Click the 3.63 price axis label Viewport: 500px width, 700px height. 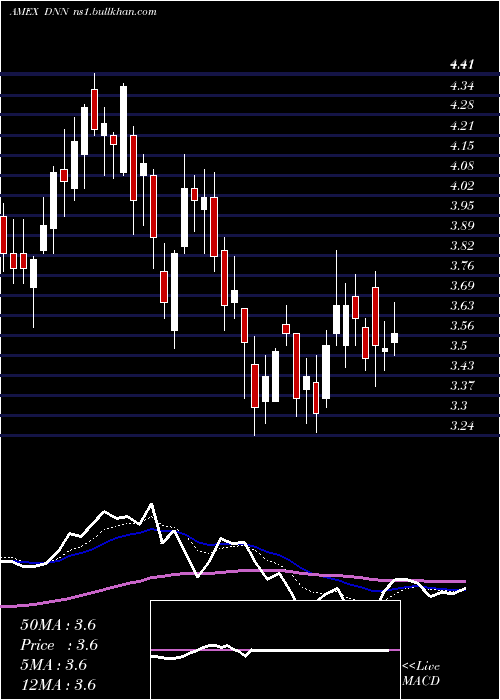click(x=462, y=306)
